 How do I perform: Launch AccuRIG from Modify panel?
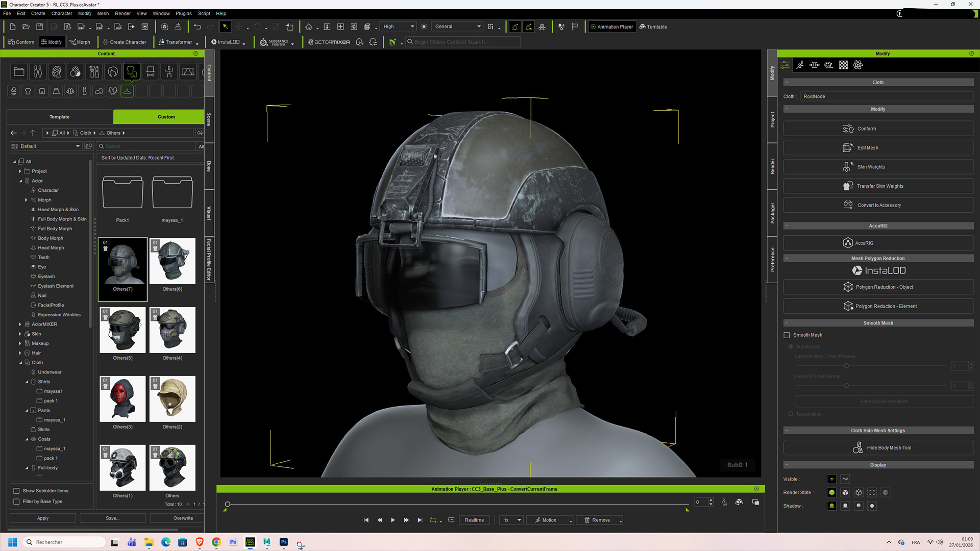click(x=878, y=243)
